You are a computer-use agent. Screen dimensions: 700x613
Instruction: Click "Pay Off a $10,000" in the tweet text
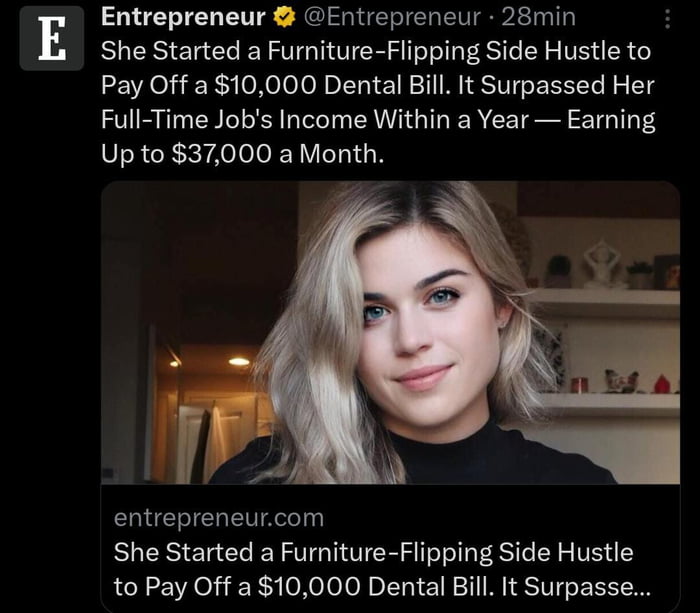pyautogui.click(x=184, y=85)
